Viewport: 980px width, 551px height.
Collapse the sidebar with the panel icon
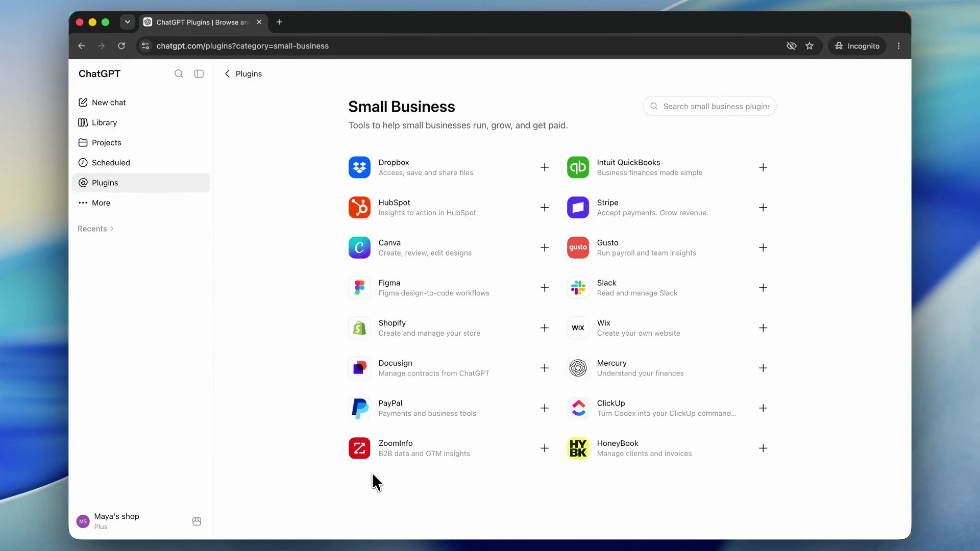(x=199, y=74)
